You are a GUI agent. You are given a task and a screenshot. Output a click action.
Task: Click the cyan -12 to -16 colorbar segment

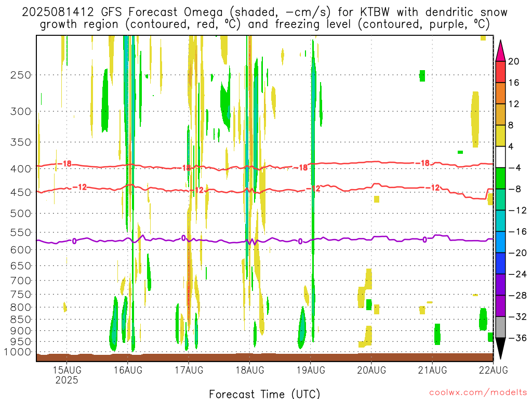pyautogui.click(x=500, y=221)
